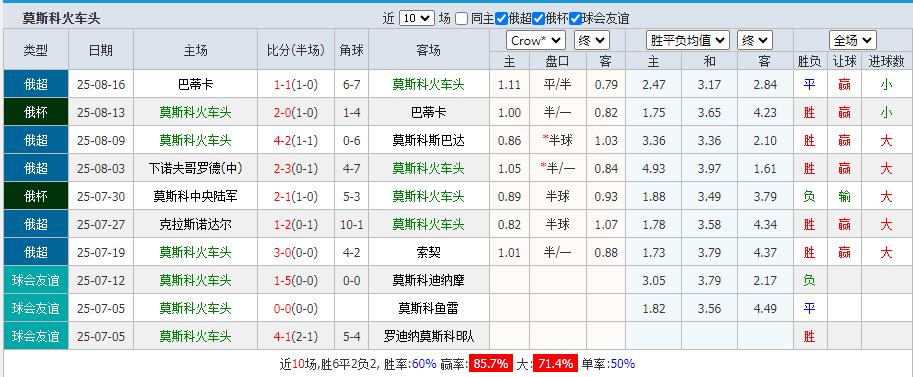This screenshot has width=913, height=377.
Task: Click the 让球 column header
Action: [x=844, y=61]
